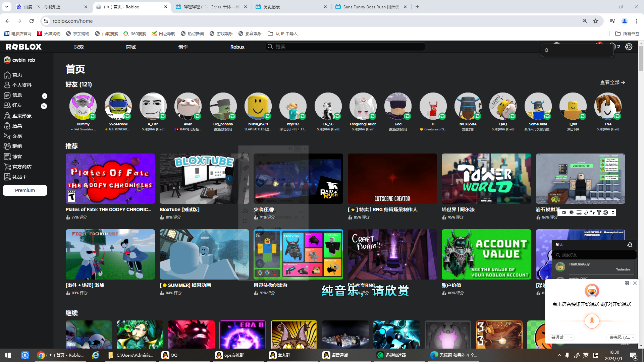Image resolution: width=644 pixels, height=362 pixels.
Task: Open the 探索 nav tab
Action: [x=79, y=47]
